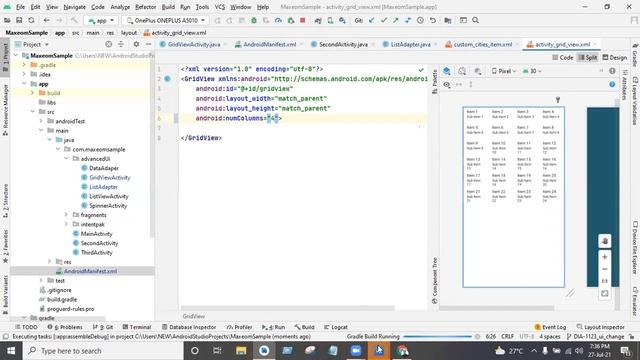
Task: Toggle the Resource Manager side panel
Action: (5, 110)
